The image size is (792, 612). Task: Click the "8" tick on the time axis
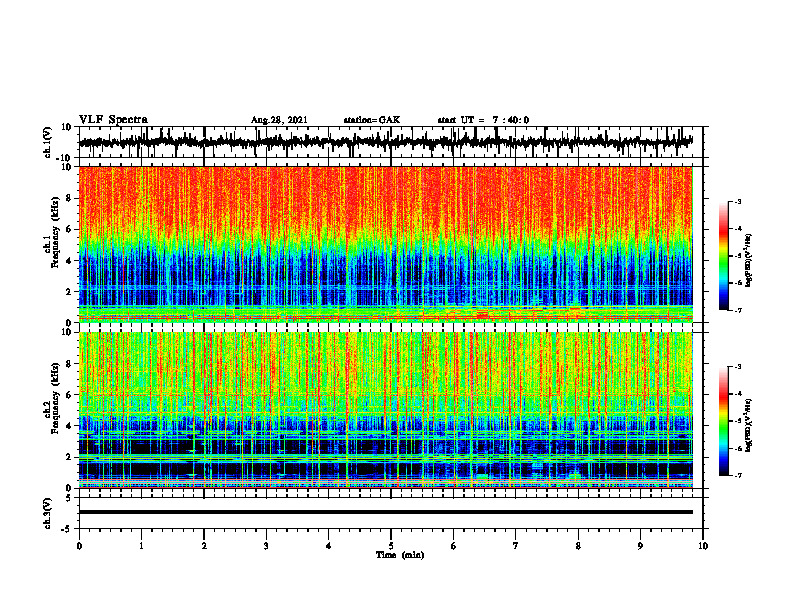578,546
